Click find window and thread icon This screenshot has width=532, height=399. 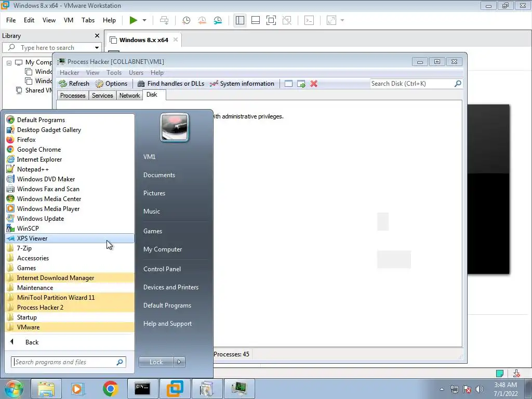(301, 84)
